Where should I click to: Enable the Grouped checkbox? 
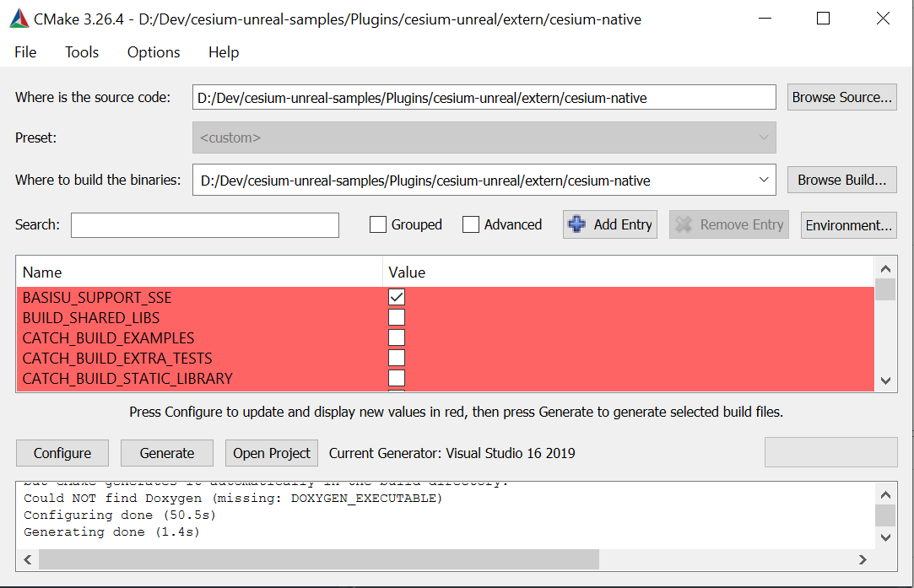377,224
